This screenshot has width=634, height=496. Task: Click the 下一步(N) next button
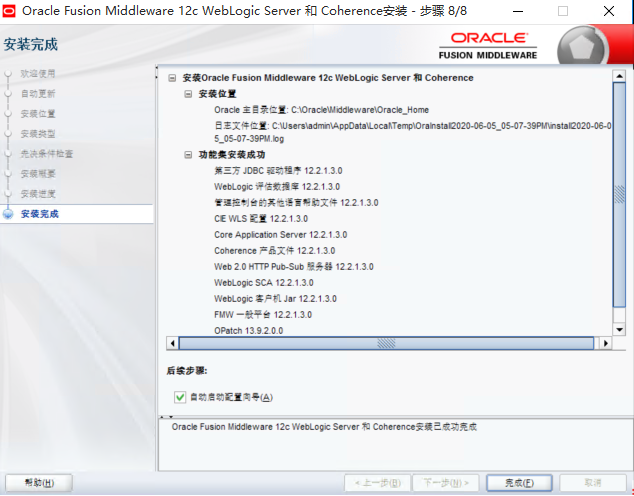pos(446,483)
